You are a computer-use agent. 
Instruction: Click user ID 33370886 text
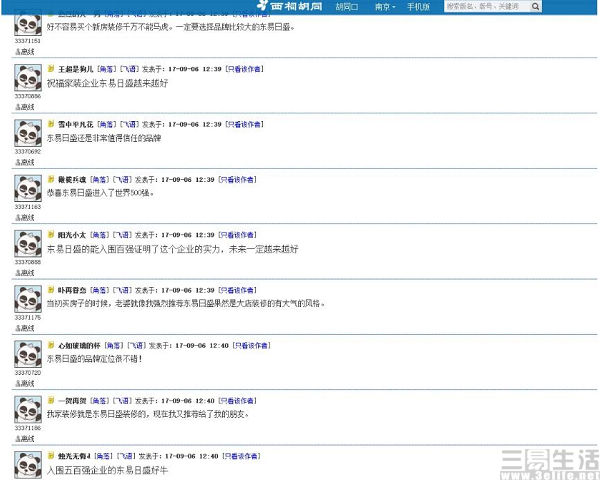pos(28,96)
